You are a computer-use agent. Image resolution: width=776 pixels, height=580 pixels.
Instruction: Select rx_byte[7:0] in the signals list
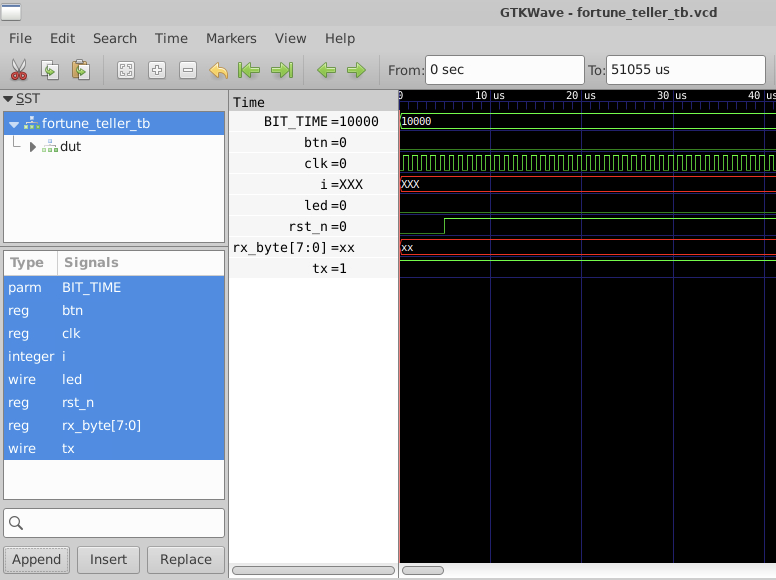pos(101,425)
